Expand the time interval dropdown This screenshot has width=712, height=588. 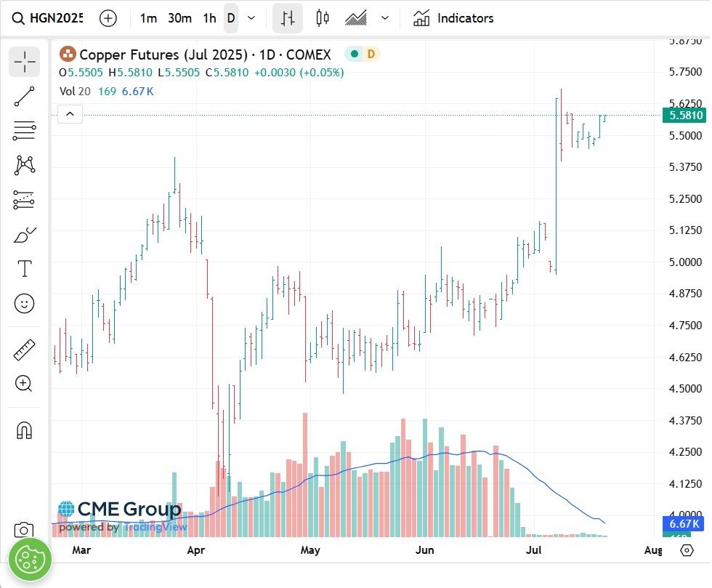coord(251,18)
